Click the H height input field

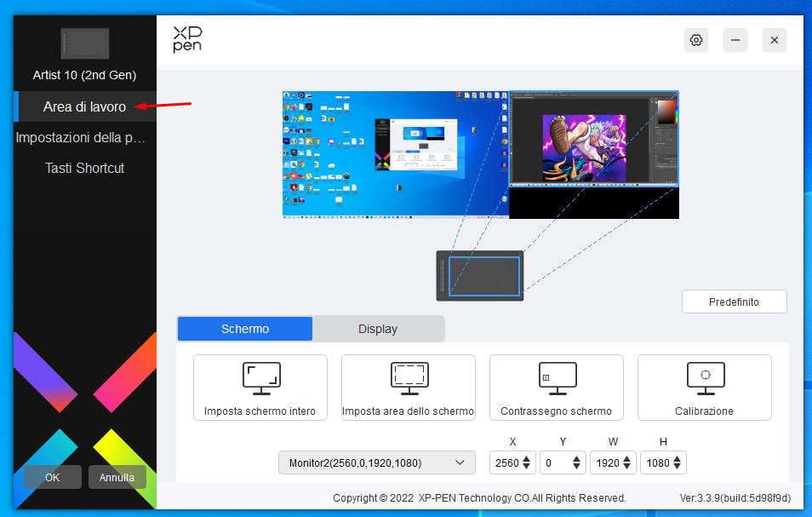657,462
